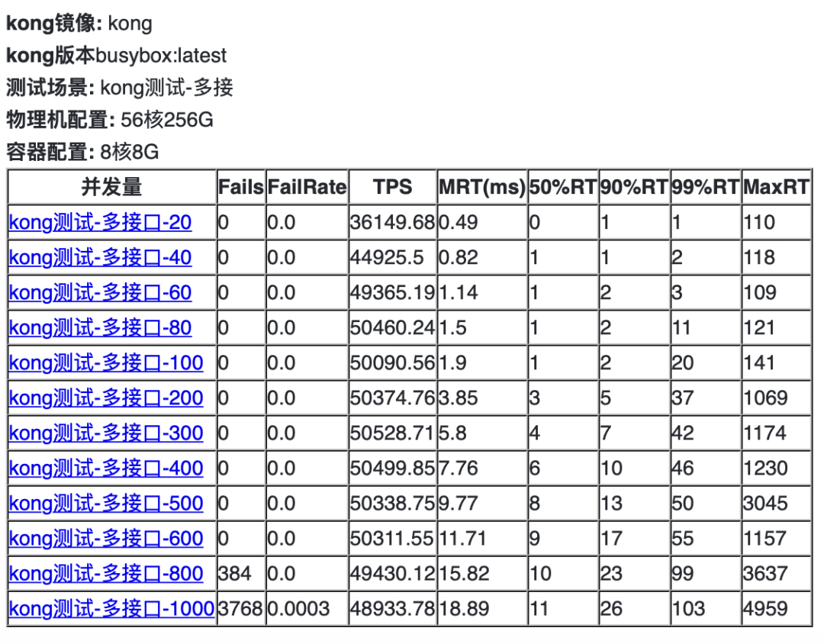
Task: Click the 并发量 column header
Action: tap(112, 187)
